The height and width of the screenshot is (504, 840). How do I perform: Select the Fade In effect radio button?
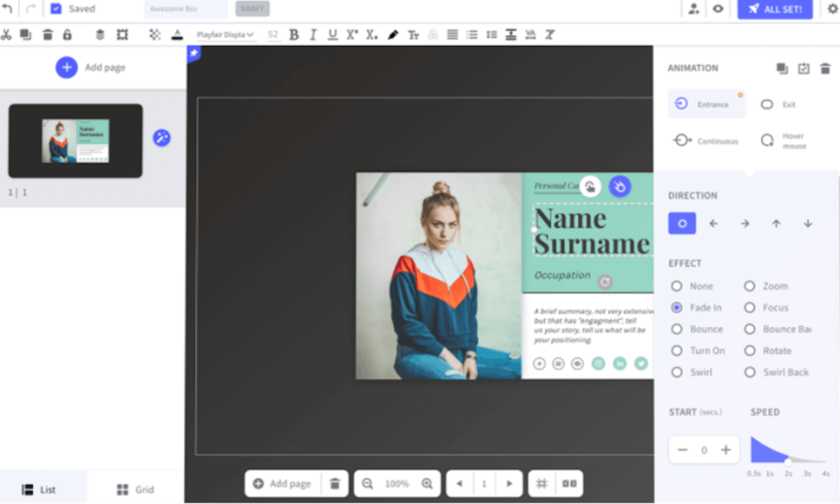pyautogui.click(x=677, y=307)
